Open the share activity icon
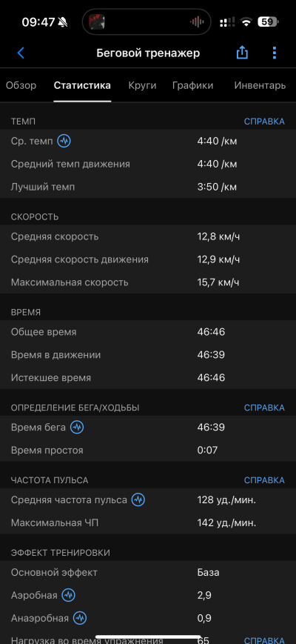Image resolution: width=296 pixels, height=644 pixels. point(242,53)
